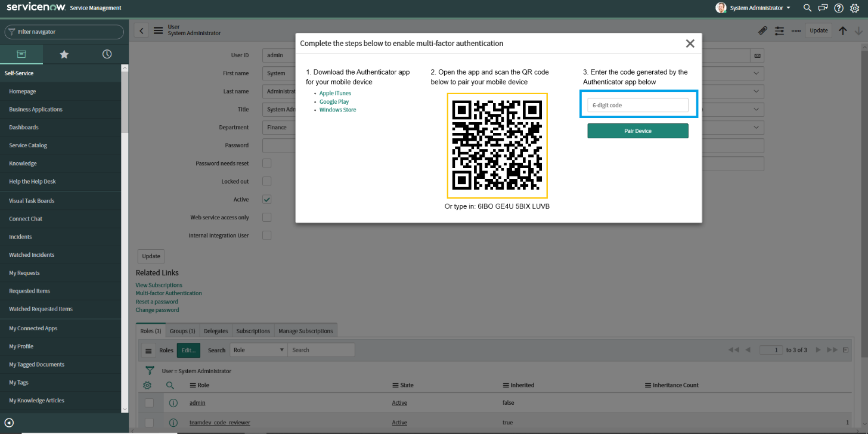868x434 pixels.
Task: Switch to the Favorites star tab in navigator
Action: click(64, 54)
